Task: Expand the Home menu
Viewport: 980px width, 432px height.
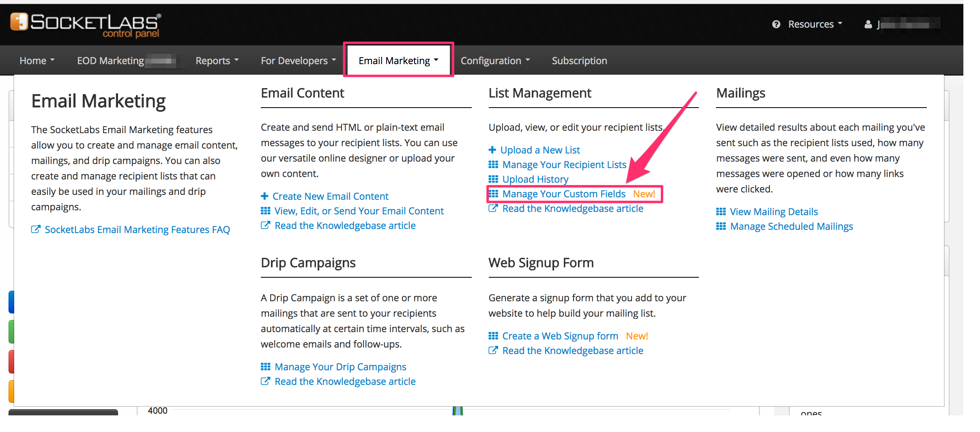Action: (37, 60)
